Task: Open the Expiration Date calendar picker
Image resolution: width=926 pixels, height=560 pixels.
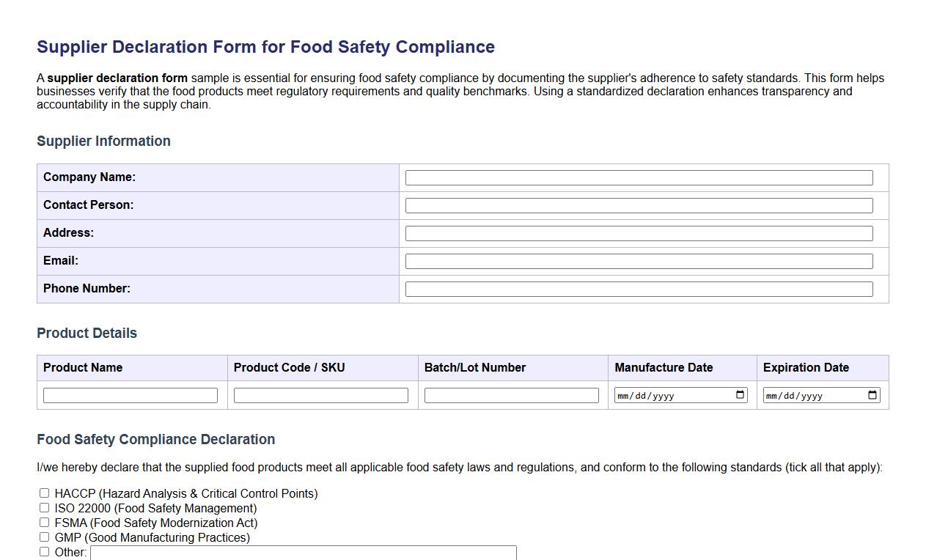Action: click(872, 394)
